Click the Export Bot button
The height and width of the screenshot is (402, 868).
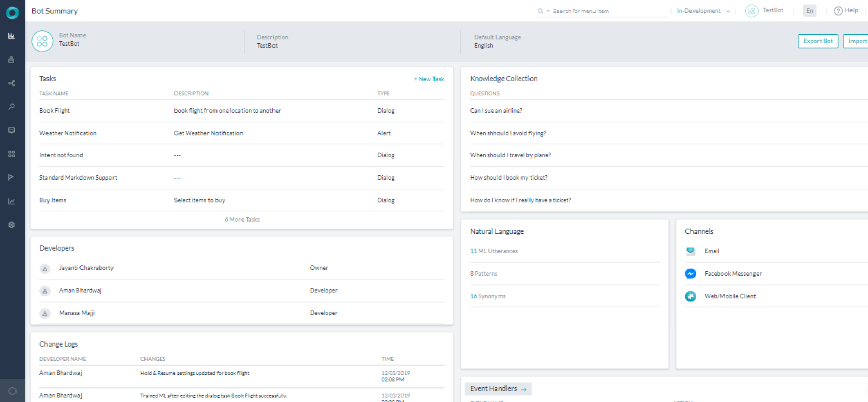coord(818,41)
